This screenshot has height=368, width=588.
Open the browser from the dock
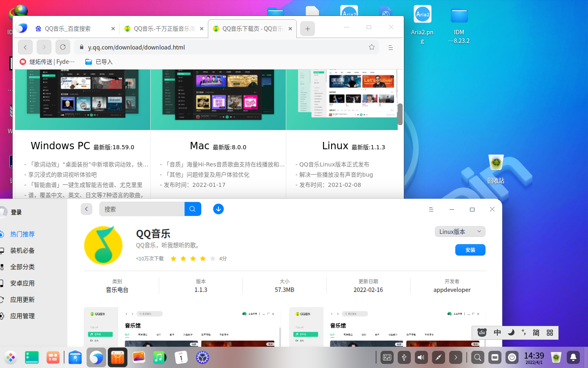pyautogui.click(x=96, y=358)
